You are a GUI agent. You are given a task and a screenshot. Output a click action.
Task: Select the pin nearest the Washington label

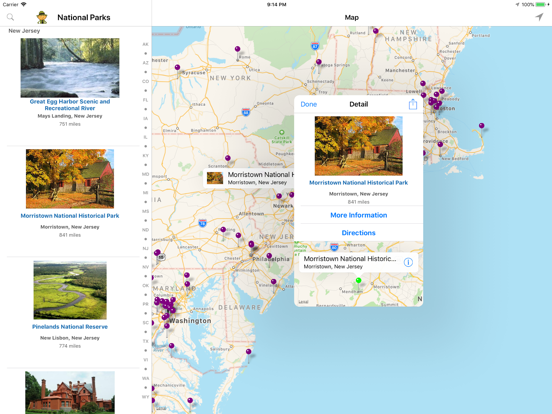167,326
